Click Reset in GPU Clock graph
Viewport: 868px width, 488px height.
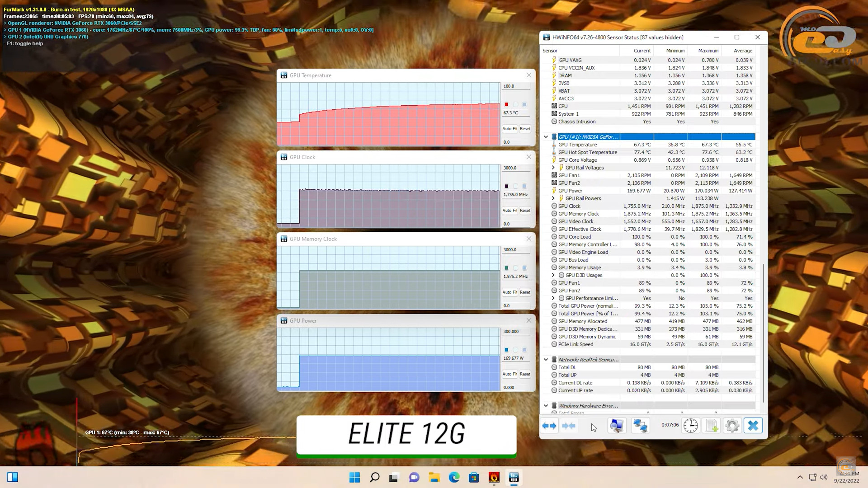coord(525,211)
